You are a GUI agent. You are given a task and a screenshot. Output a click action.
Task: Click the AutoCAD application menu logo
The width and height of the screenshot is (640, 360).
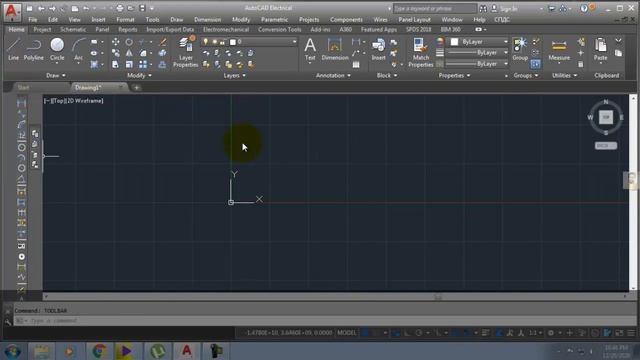click(11, 12)
